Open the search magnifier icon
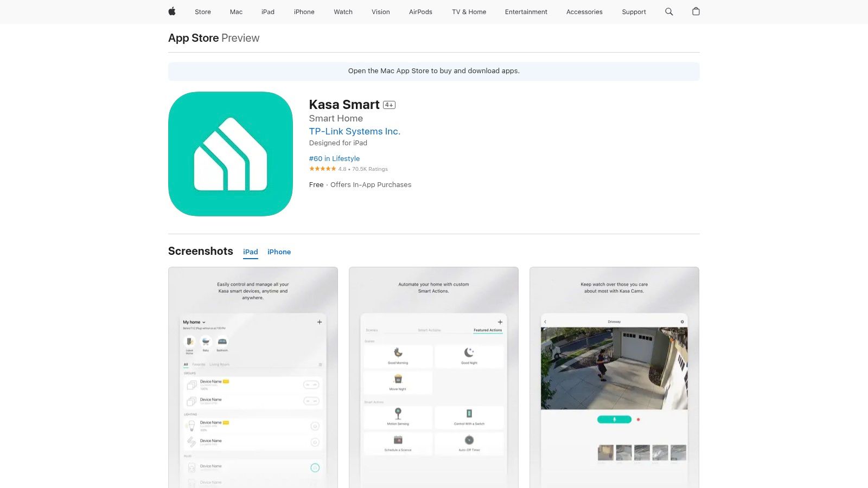 coord(669,11)
